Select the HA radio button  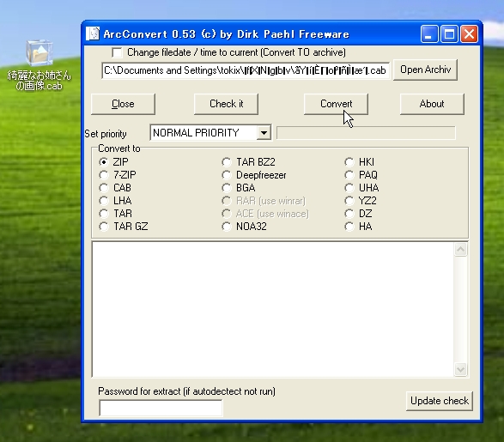pos(349,227)
